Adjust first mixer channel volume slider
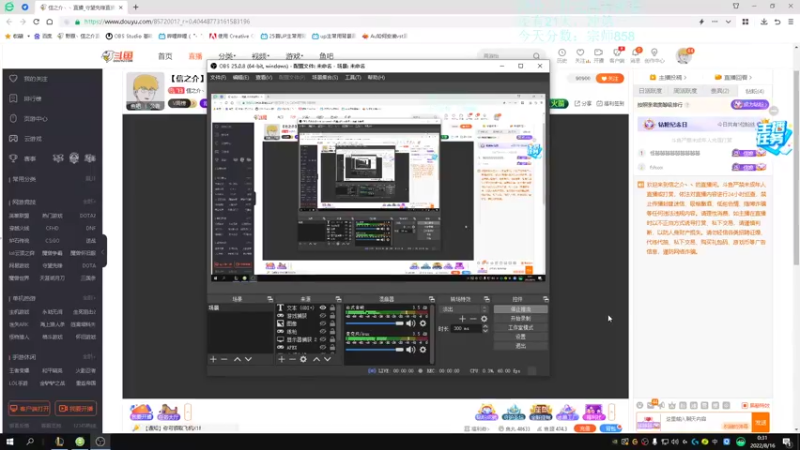The image size is (800, 450). point(375,323)
